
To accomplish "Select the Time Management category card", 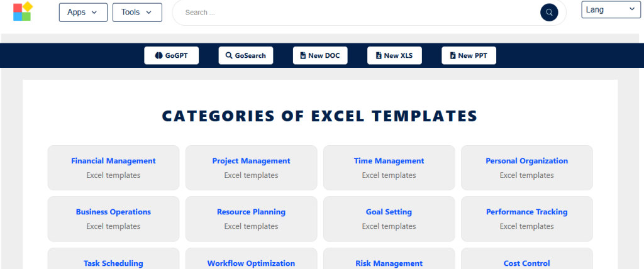I will pos(389,168).
